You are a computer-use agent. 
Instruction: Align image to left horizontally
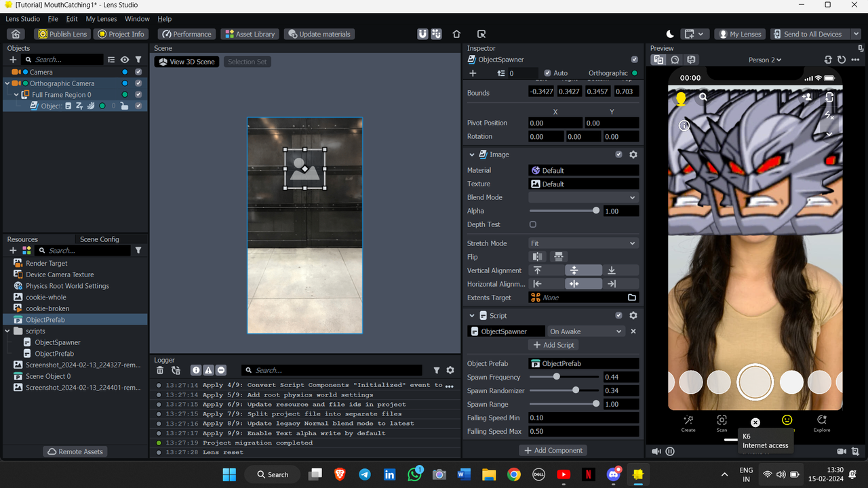tap(538, 284)
